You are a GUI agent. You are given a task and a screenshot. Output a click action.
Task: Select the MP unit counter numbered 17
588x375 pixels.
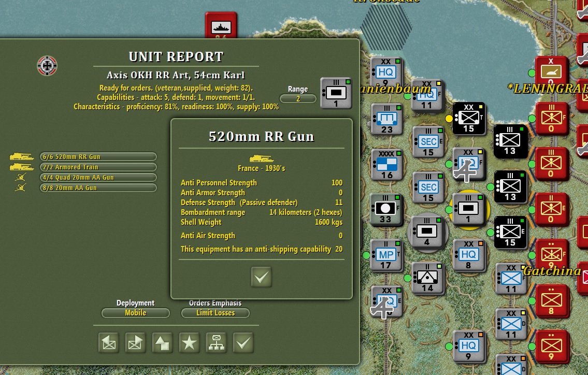(386, 255)
